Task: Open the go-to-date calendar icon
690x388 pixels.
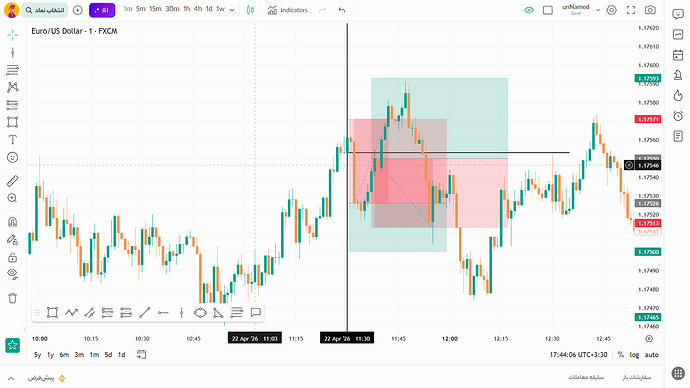Action: click(x=141, y=355)
